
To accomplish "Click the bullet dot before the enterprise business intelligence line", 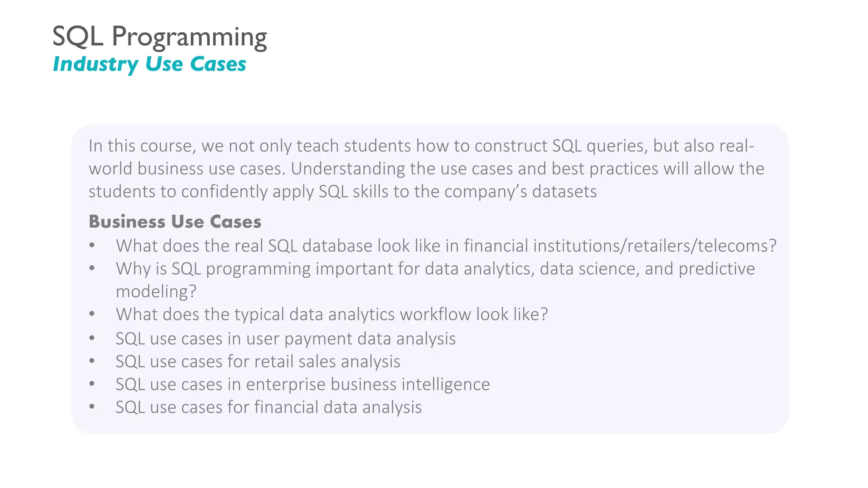I will pyautogui.click(x=92, y=384).
